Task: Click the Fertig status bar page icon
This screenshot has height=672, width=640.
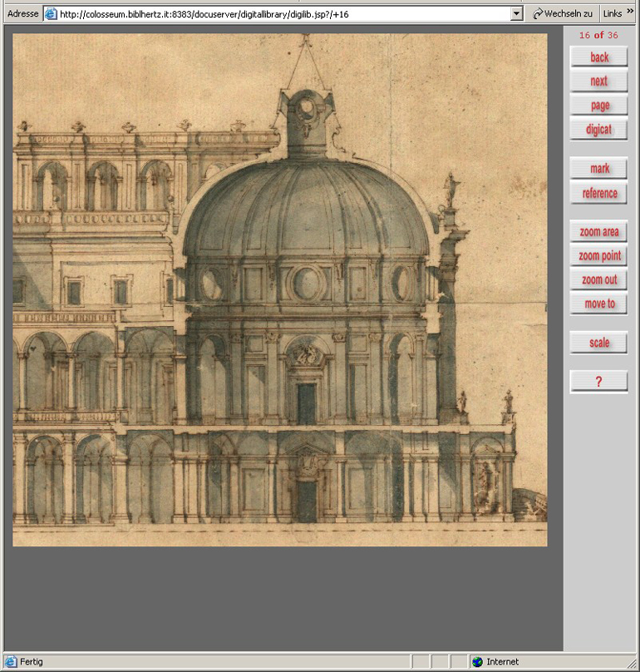Action: pyautogui.click(x=11, y=662)
